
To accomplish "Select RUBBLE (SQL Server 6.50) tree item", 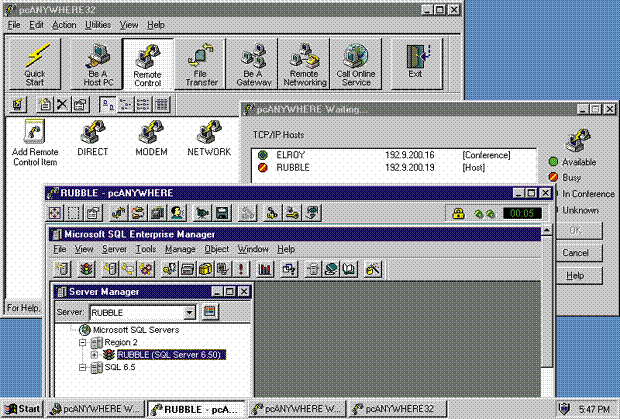I will (x=171, y=355).
